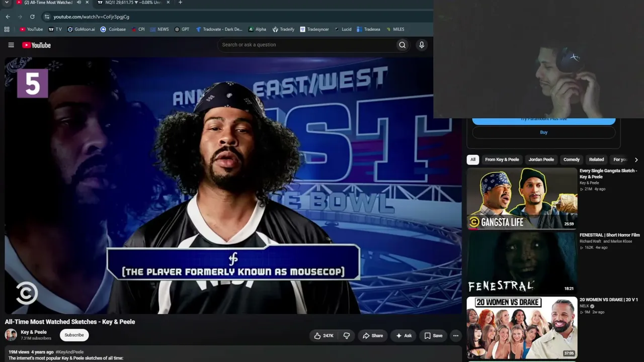Open the MILES bookmark
644x362 pixels.
coord(395,29)
